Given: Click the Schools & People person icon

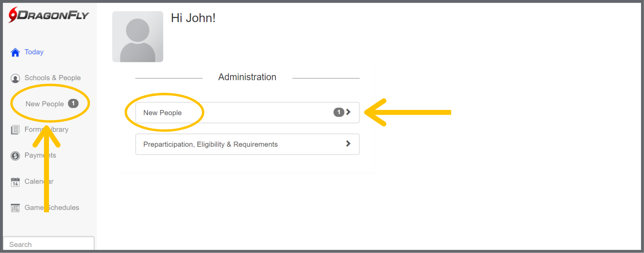Looking at the screenshot, I should click(x=15, y=78).
